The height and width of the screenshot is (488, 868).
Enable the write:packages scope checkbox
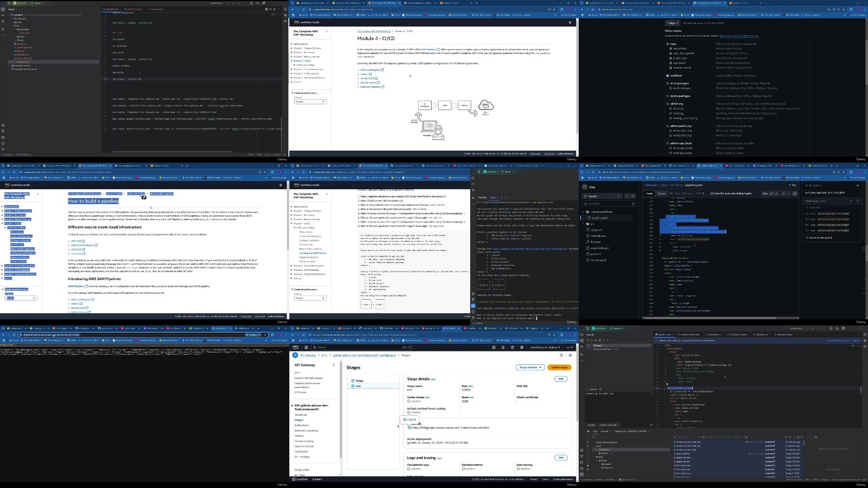667,84
